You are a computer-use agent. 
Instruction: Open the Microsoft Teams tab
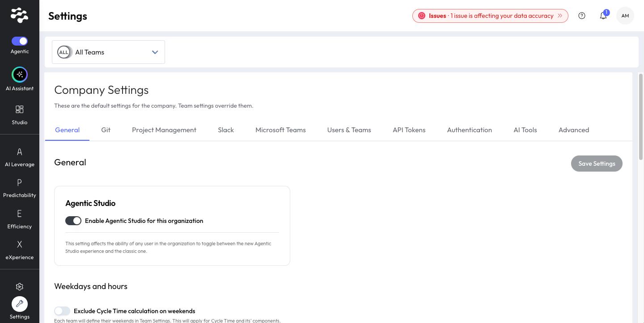point(280,130)
